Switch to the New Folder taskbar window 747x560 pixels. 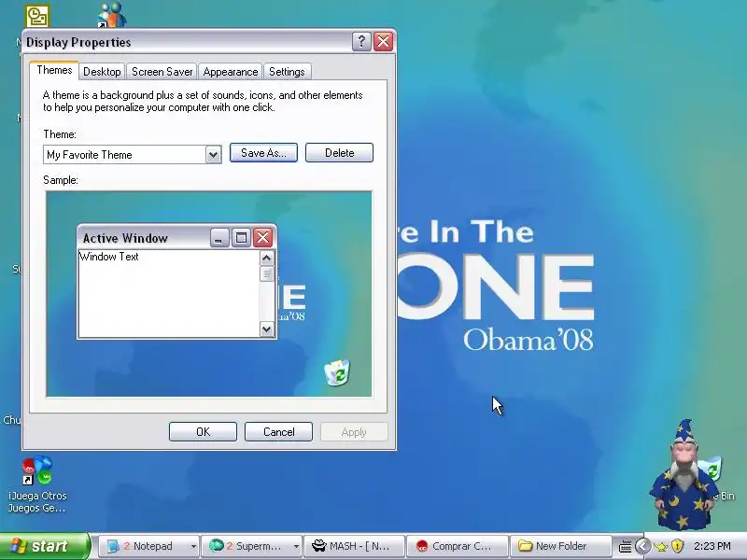click(x=560, y=546)
